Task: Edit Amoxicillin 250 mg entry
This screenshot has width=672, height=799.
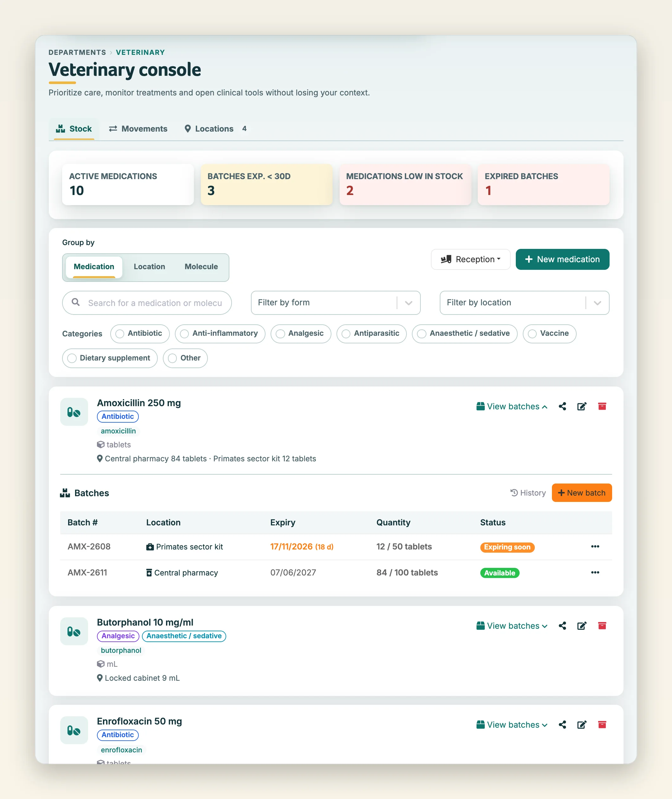Action: [x=582, y=406]
